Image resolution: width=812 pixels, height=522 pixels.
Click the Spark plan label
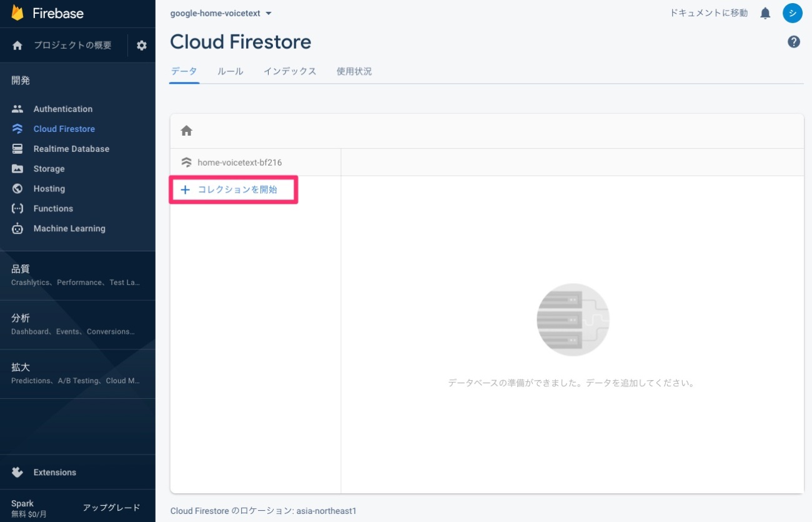22,503
